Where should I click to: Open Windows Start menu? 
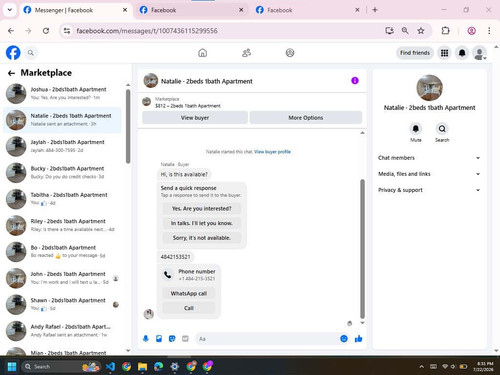click(12, 366)
